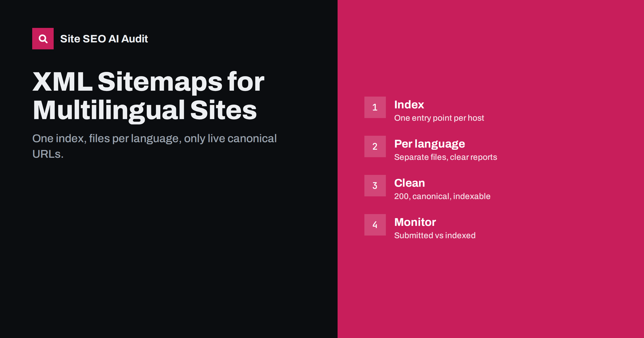The image size is (644, 338).
Task: Select the 'Index' step heading
Action: pos(409,105)
